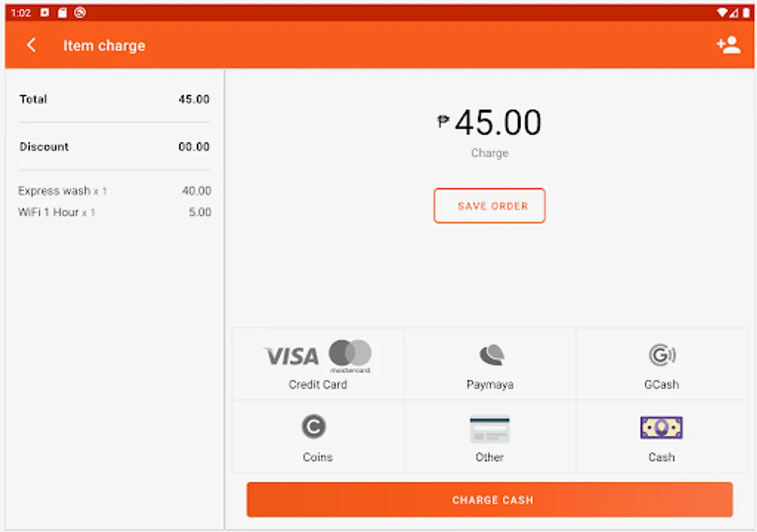Tap the Discount row

click(114, 147)
